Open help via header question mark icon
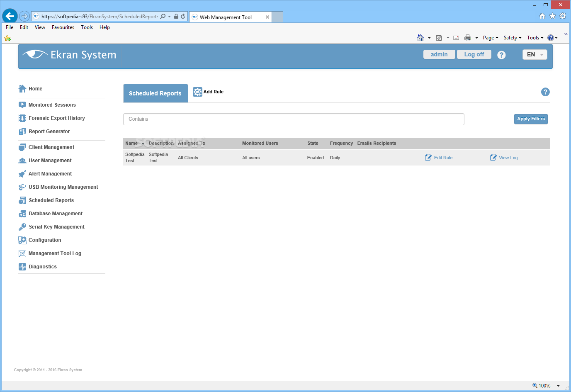Image resolution: width=571 pixels, height=392 pixels. 501,55
